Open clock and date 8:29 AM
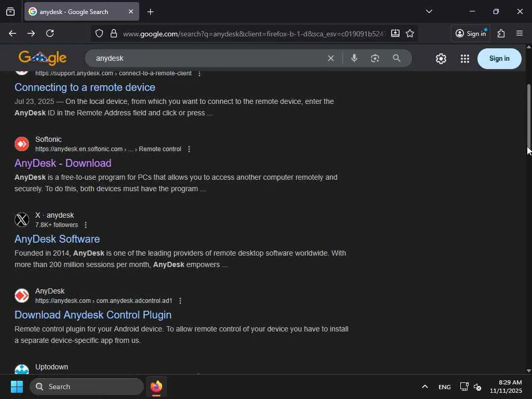 click(x=506, y=387)
